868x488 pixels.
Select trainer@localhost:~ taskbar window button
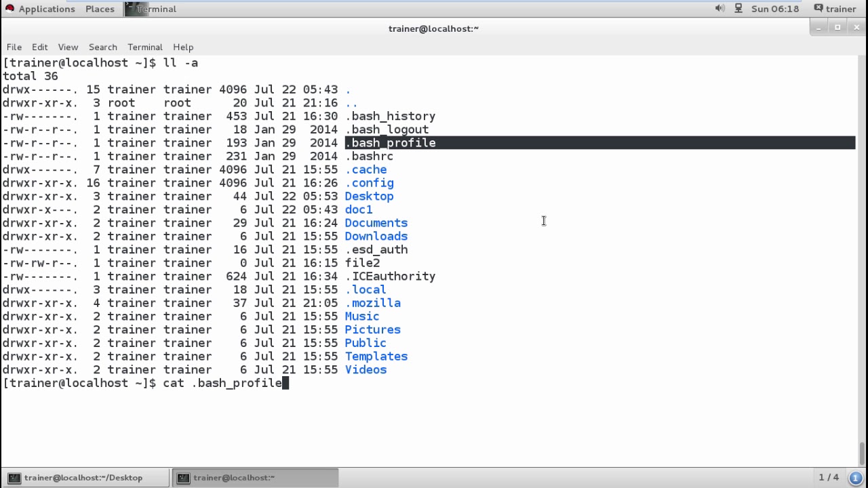click(255, 478)
